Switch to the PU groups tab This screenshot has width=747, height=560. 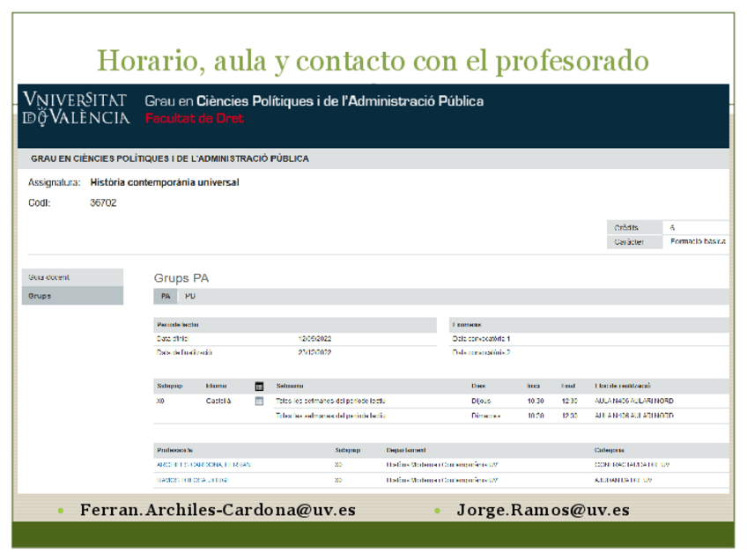click(190, 296)
